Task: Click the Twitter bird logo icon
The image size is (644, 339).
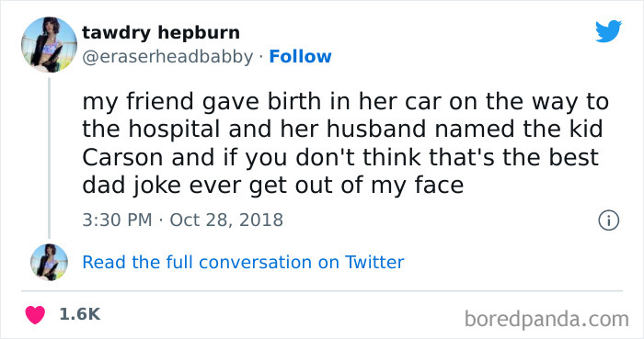Action: [x=608, y=30]
